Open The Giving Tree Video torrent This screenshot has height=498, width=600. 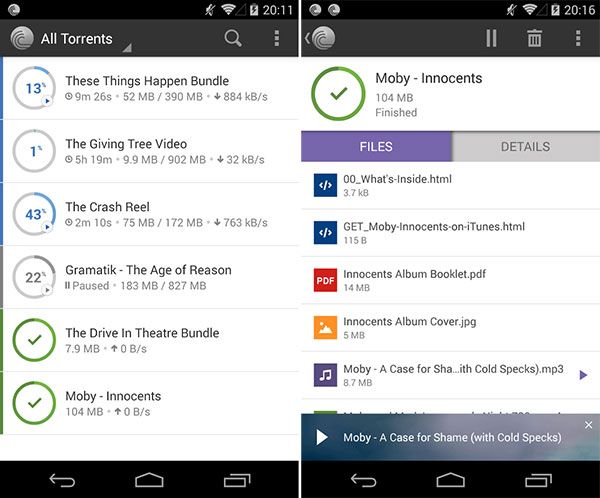[151, 151]
